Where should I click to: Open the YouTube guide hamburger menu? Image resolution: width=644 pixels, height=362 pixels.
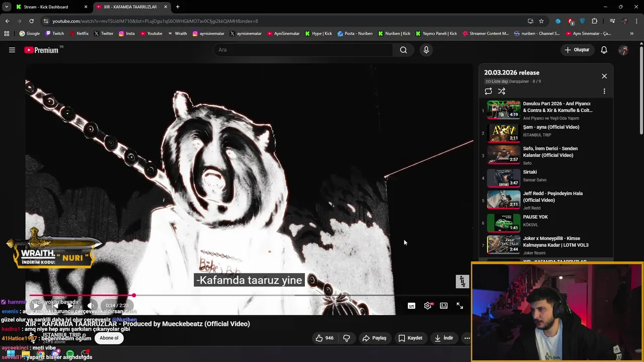12,50
